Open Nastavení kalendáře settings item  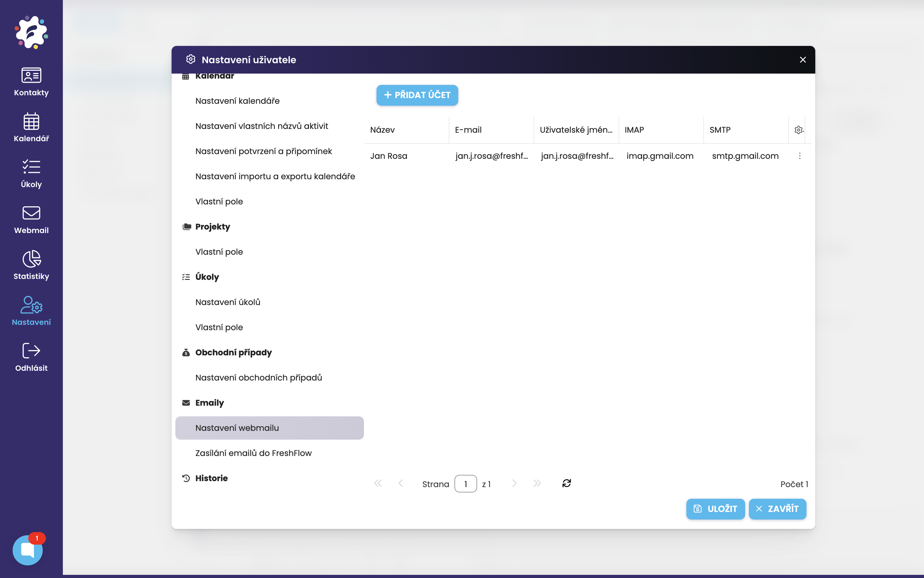237,101
